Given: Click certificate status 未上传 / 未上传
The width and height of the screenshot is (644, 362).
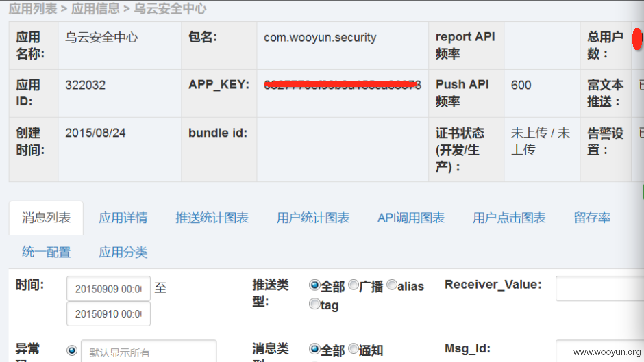Looking at the screenshot, I should point(541,141).
